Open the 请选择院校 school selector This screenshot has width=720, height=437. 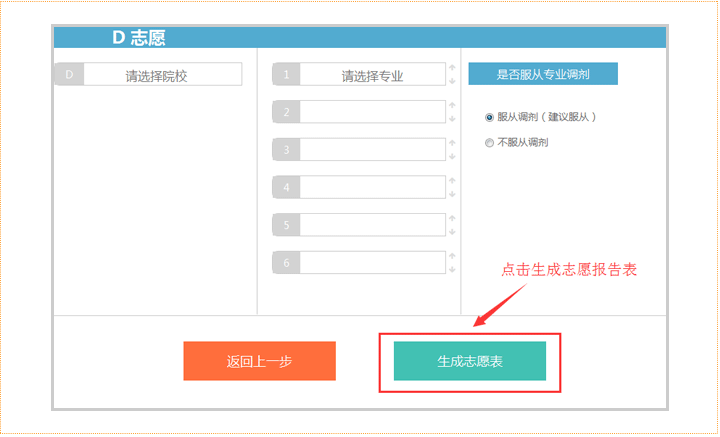[148, 74]
